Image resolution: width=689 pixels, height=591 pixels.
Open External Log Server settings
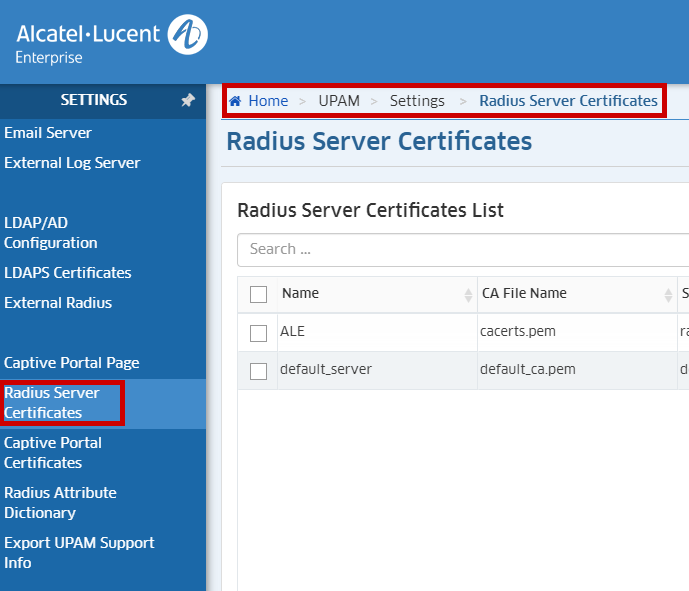pos(72,163)
